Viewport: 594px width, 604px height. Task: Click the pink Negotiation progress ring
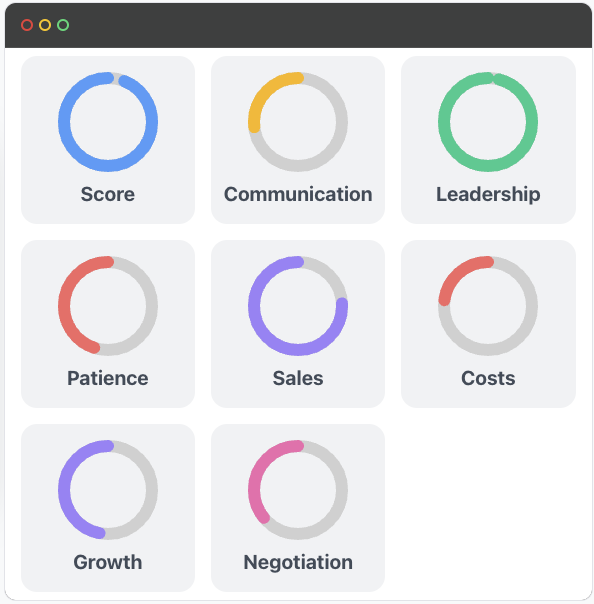[x=298, y=490]
